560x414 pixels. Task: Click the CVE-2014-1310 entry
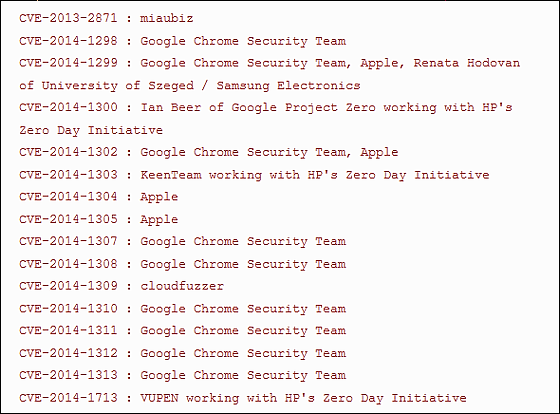coord(182,309)
